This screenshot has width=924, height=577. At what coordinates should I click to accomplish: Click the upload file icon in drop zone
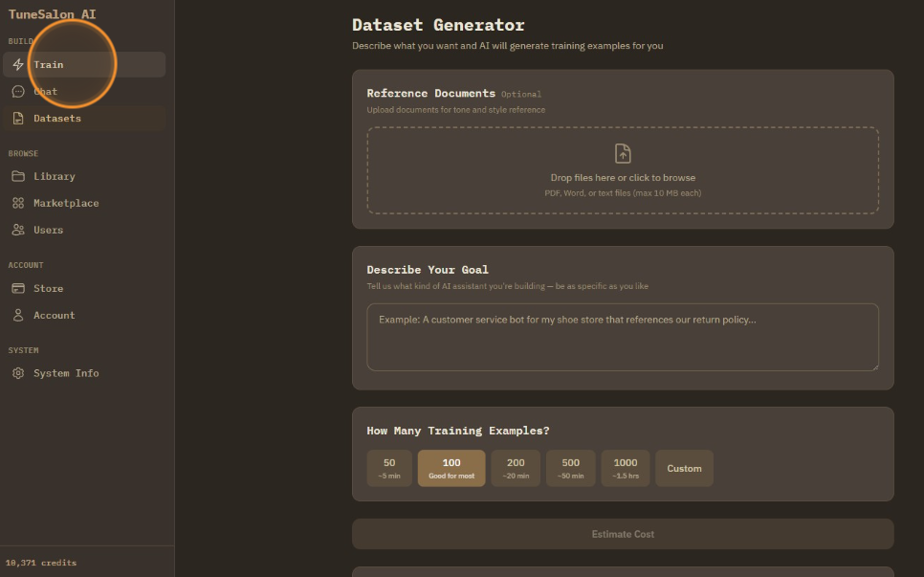click(623, 153)
